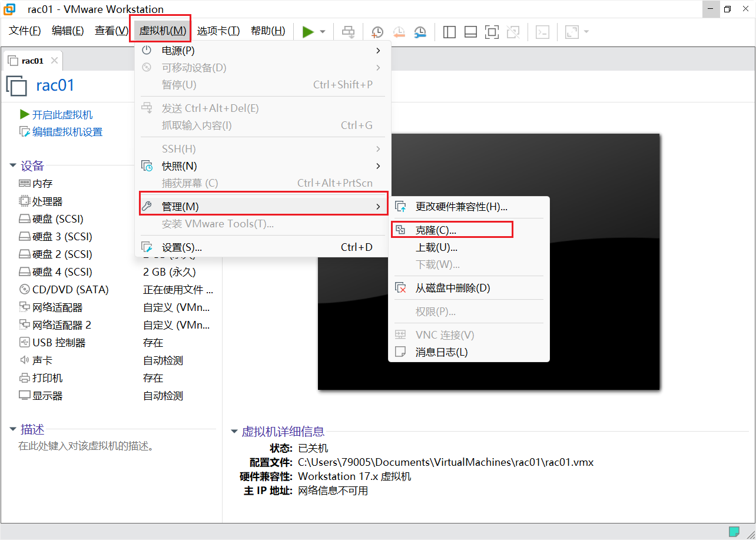Click the rac01.vmx configuration file path
The image size is (756, 540).
tap(446, 462)
